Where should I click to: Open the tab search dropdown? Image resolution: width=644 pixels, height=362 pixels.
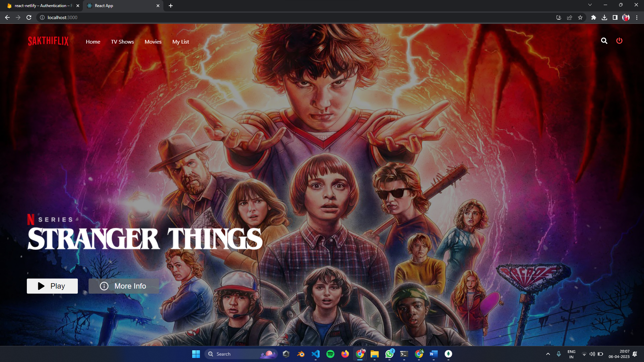(x=590, y=5)
